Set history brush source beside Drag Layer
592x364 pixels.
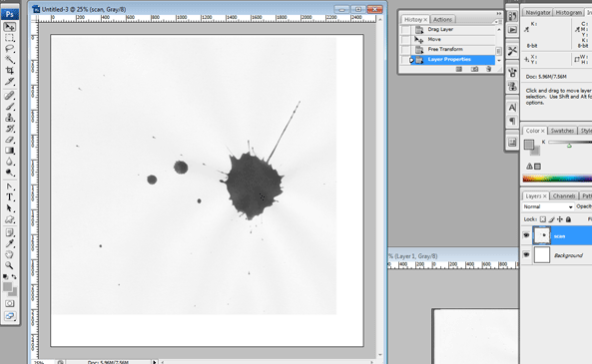click(x=405, y=30)
